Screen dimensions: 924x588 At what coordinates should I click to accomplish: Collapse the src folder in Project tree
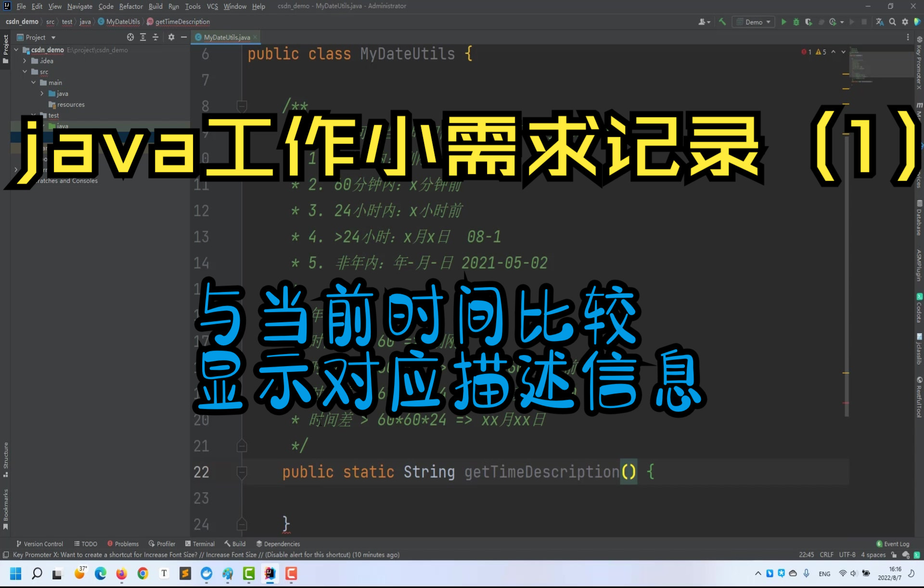point(25,71)
